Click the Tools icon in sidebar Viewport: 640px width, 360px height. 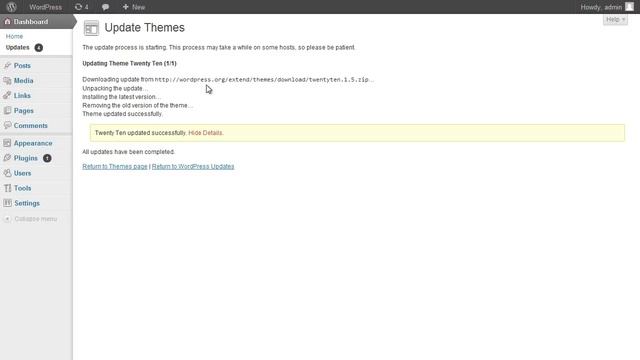(7, 188)
